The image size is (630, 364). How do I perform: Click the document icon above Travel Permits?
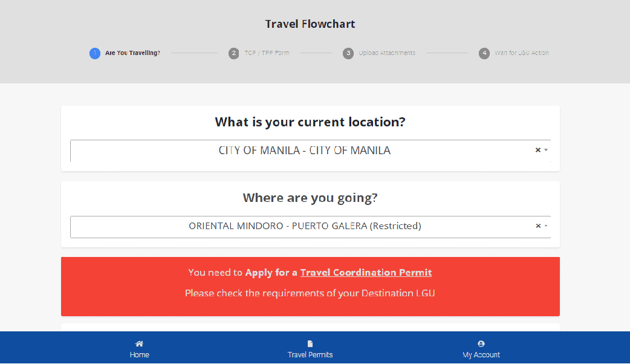click(310, 343)
